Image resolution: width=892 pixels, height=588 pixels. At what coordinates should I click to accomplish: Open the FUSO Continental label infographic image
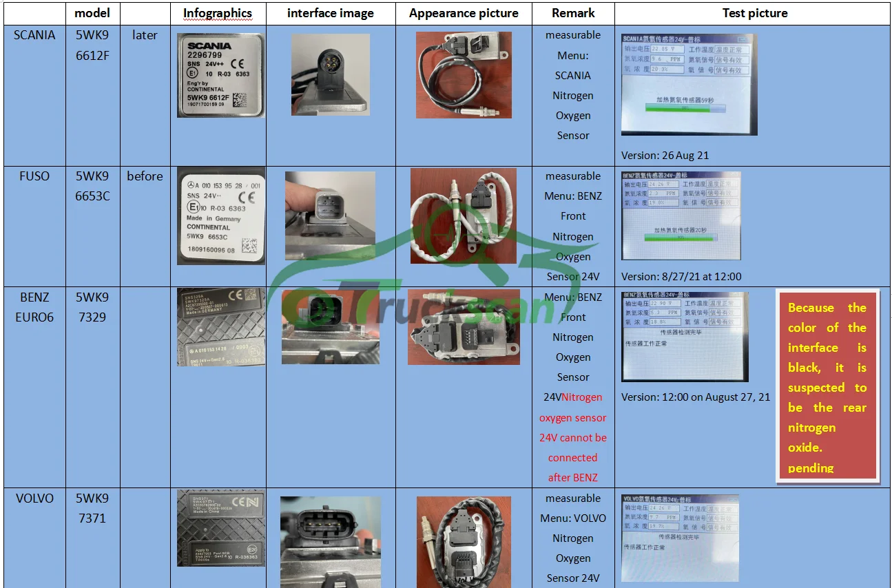click(x=221, y=216)
